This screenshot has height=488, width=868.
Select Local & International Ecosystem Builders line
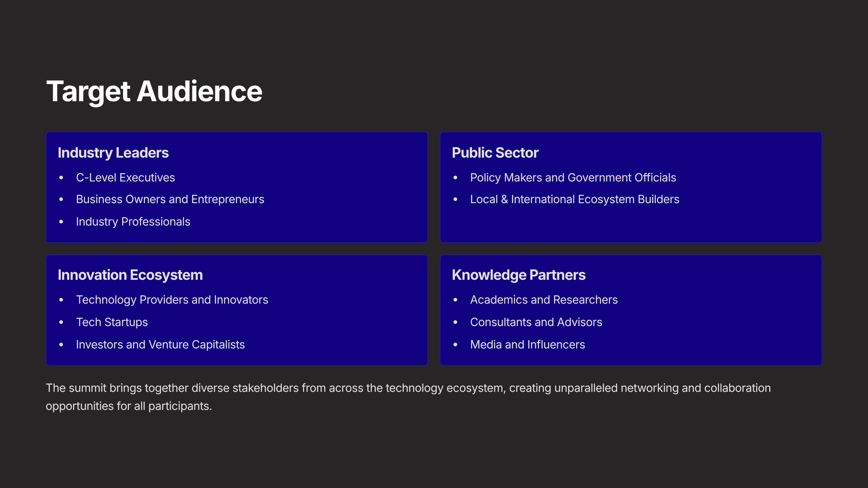pos(574,199)
